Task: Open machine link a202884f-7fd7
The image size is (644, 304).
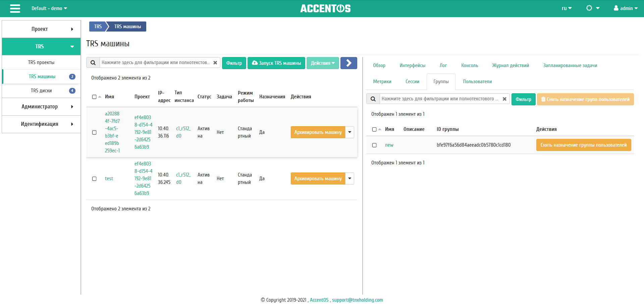Action: click(112, 132)
